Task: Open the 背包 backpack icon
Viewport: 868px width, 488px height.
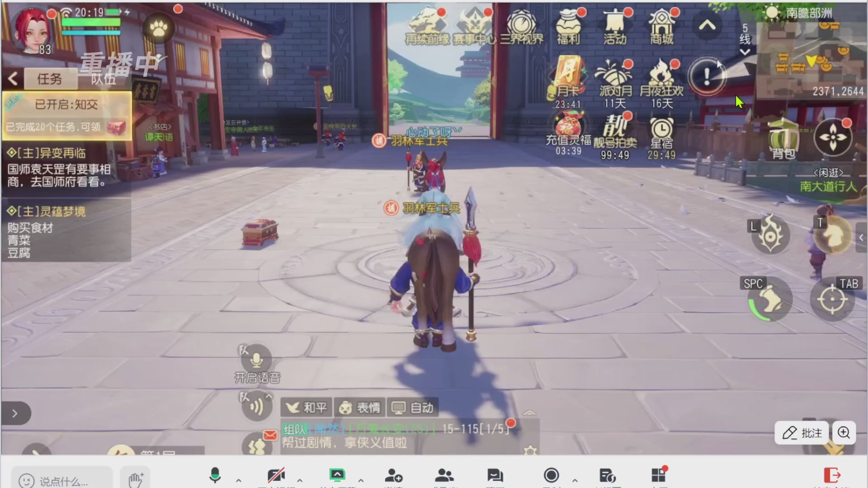Action: click(x=783, y=139)
